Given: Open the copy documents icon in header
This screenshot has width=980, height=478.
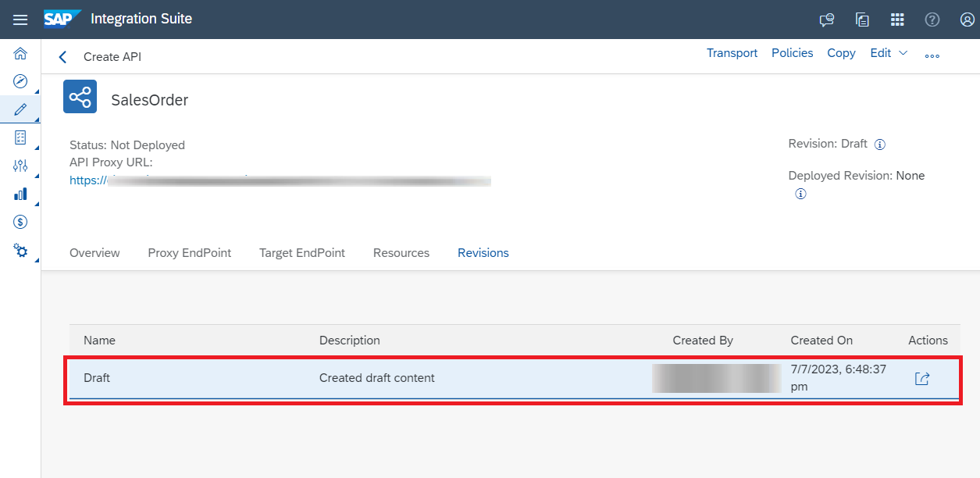Looking at the screenshot, I should click(862, 20).
